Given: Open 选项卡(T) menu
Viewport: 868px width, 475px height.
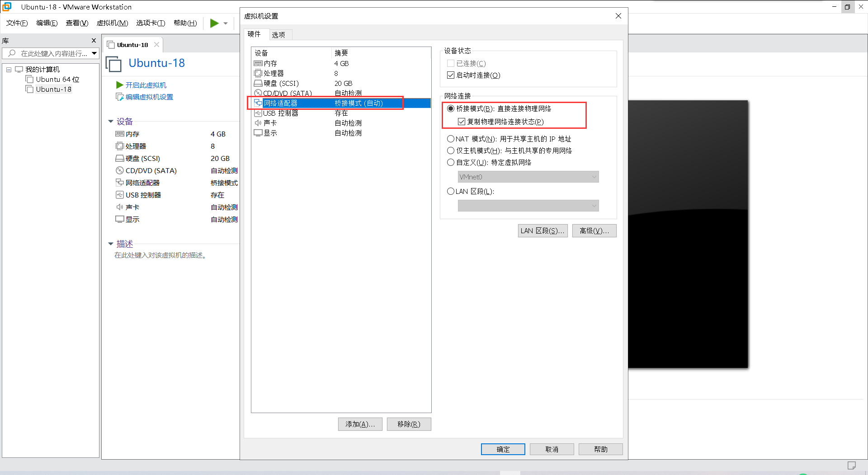Looking at the screenshot, I should coord(151,23).
